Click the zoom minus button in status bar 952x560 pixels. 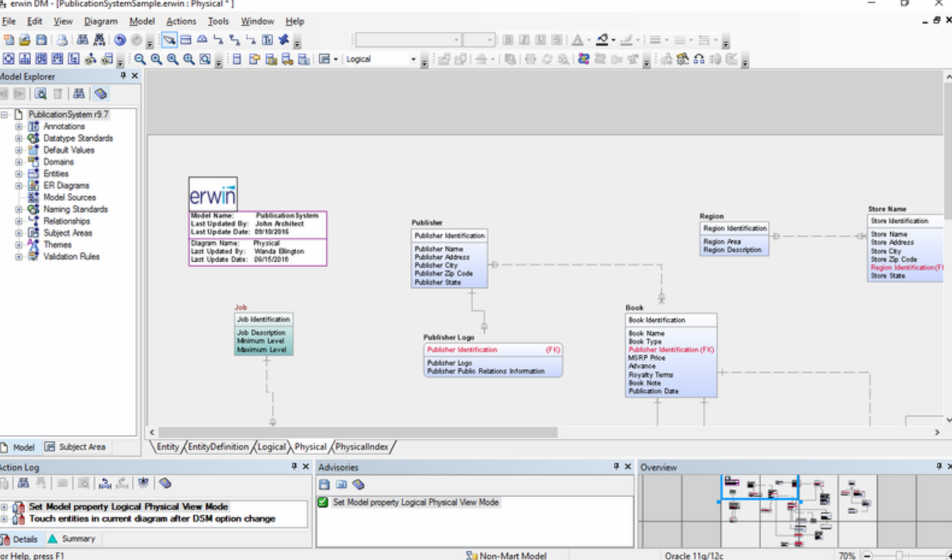(867, 555)
